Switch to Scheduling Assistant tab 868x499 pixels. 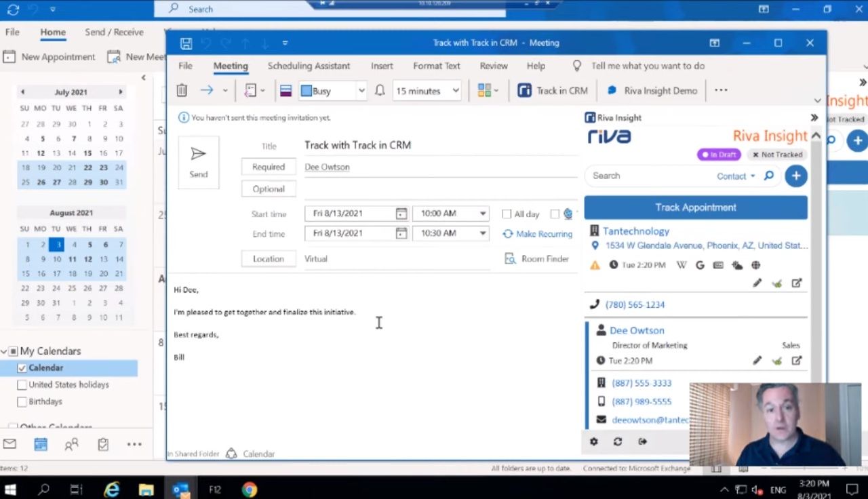tap(309, 66)
